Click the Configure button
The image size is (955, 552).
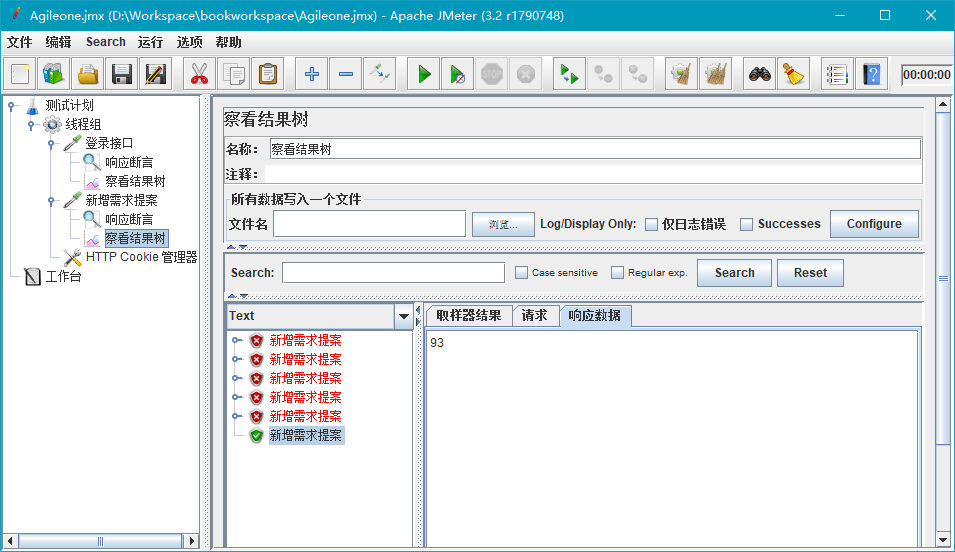click(874, 224)
